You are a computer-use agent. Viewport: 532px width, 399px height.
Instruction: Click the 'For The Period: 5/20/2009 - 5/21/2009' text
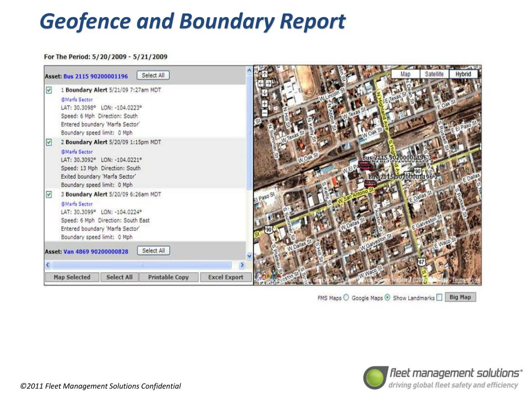105,57
